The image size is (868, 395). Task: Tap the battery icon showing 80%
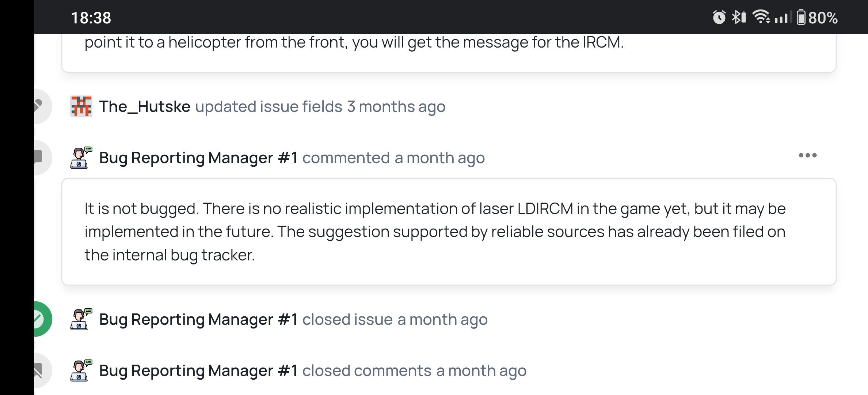point(801,17)
